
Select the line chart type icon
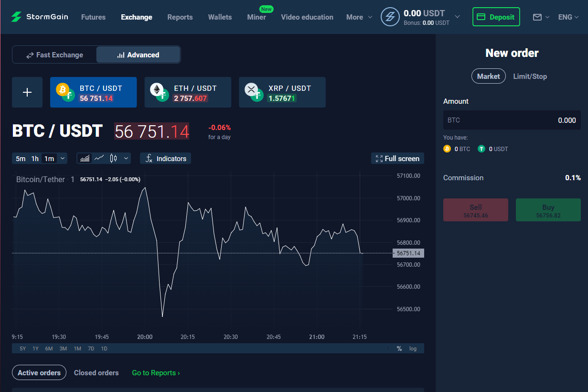pyautogui.click(x=99, y=158)
